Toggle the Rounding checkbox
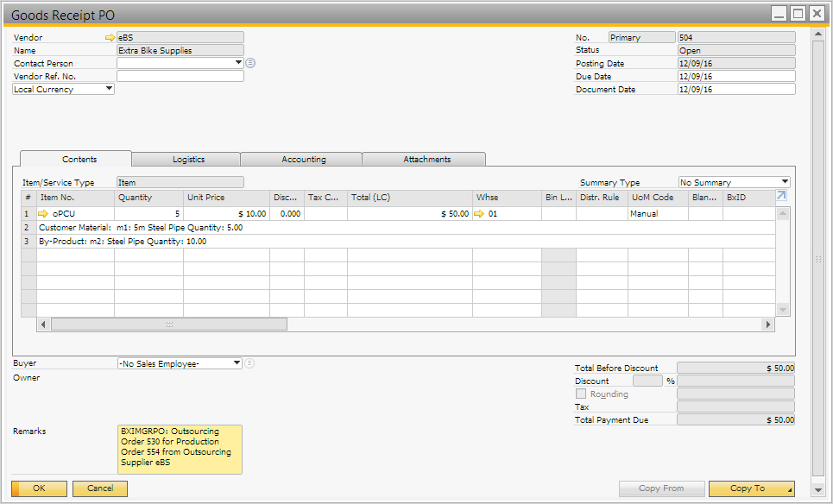This screenshot has width=833, height=504. (x=581, y=394)
